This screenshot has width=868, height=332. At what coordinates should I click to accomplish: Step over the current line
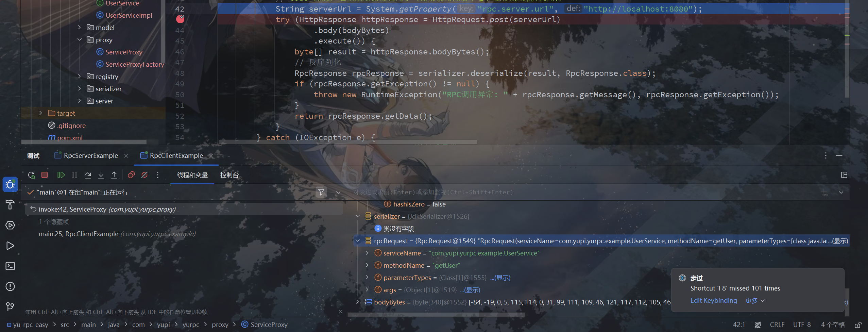point(88,175)
